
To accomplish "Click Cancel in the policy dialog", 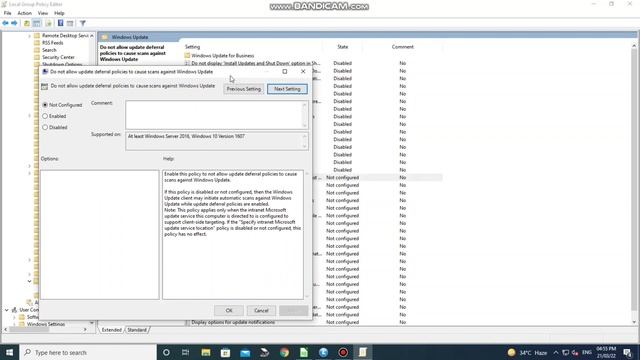I will point(261,311).
